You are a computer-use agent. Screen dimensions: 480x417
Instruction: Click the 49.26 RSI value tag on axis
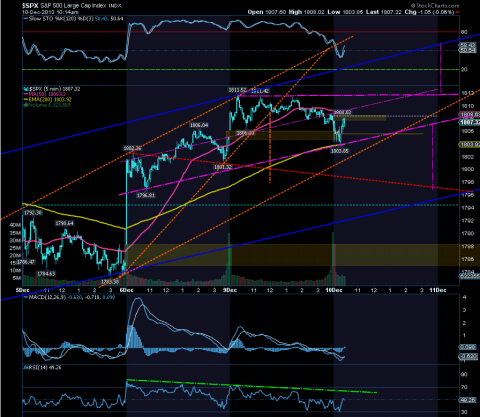[x=467, y=400]
